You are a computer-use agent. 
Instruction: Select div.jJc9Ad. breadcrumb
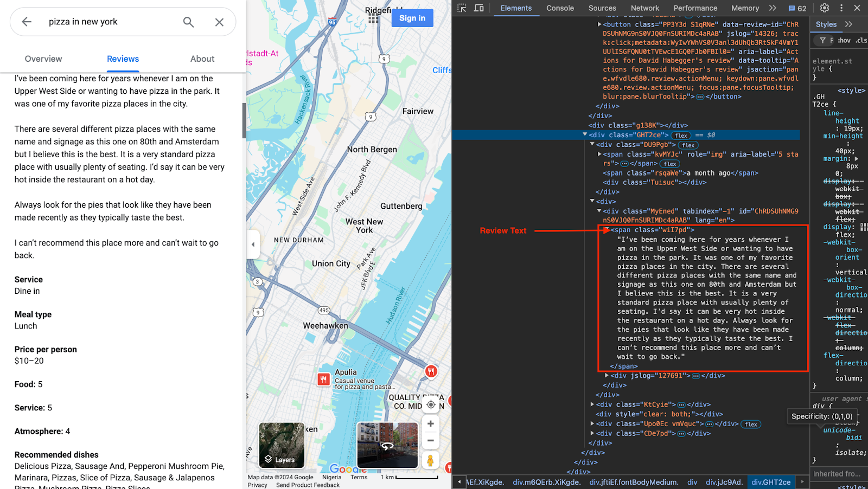724,482
